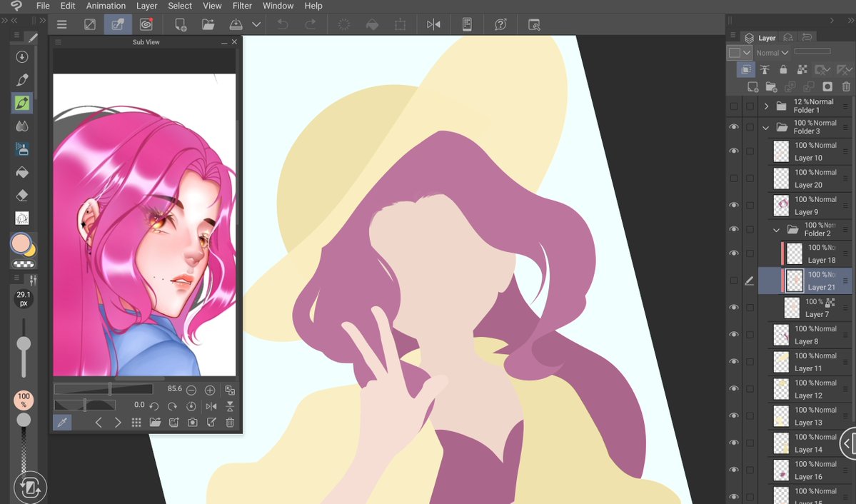Rotate Sub View image left
This screenshot has width=856, height=504.
point(154,406)
